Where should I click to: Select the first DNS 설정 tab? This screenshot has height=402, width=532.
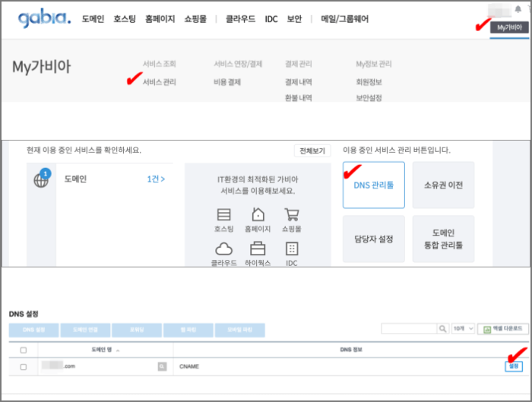[x=34, y=330]
